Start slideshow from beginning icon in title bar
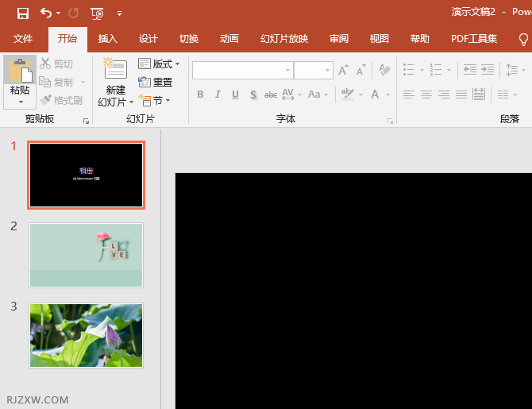The width and height of the screenshot is (532, 409). 97,13
